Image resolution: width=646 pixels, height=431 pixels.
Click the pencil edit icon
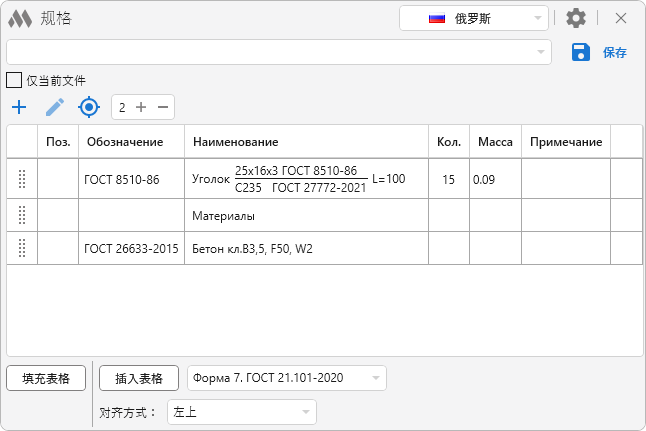click(x=55, y=107)
